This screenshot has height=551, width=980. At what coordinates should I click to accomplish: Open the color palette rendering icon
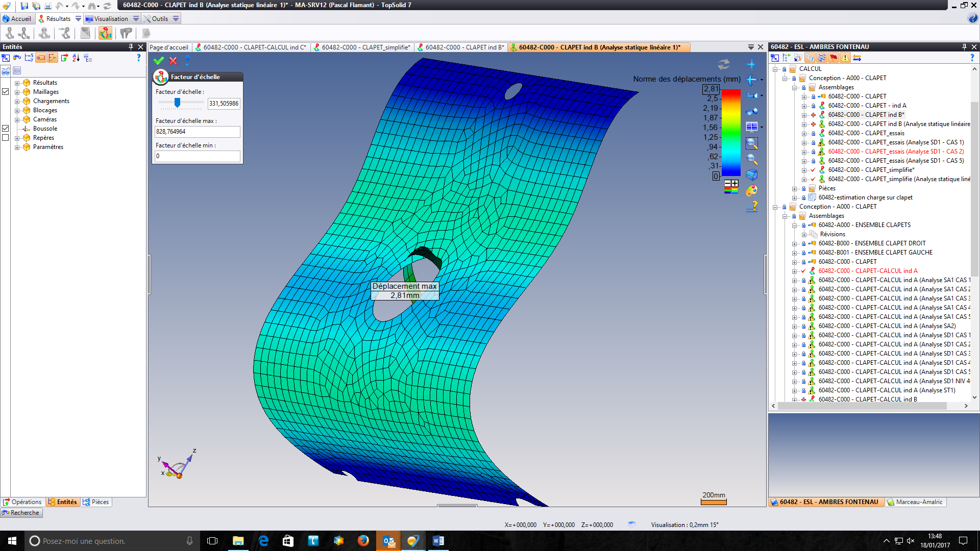[752, 191]
